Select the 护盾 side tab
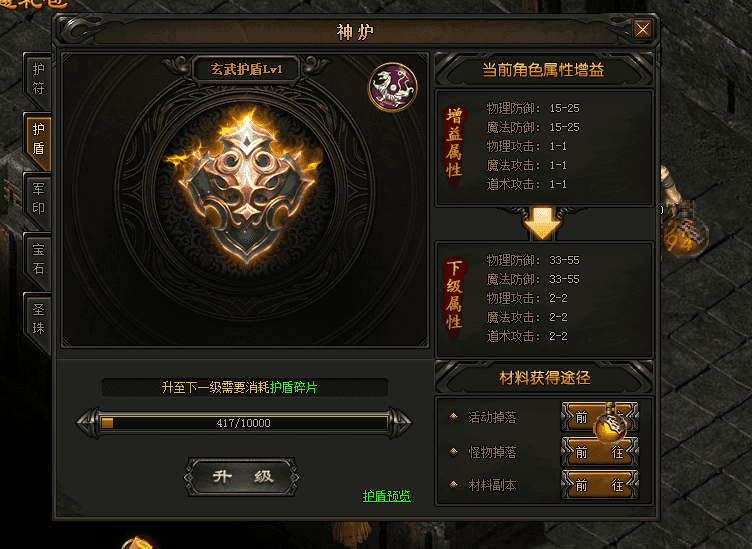 pyautogui.click(x=37, y=140)
